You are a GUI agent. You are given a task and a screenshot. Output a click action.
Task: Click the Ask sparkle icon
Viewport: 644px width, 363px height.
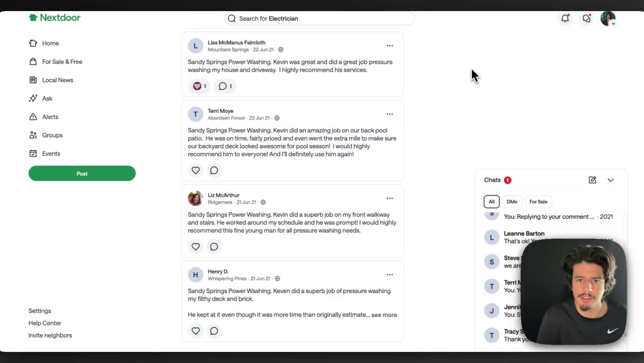(x=33, y=98)
